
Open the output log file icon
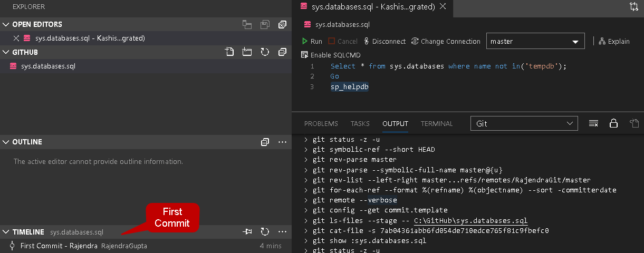[x=634, y=123]
